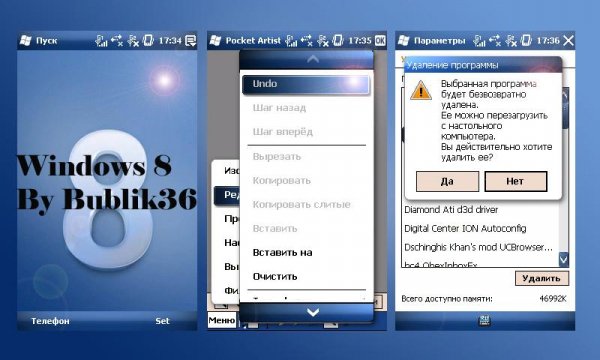
Task: Tap the data connection arrows icon in the Пуск screen
Action: coord(117,40)
